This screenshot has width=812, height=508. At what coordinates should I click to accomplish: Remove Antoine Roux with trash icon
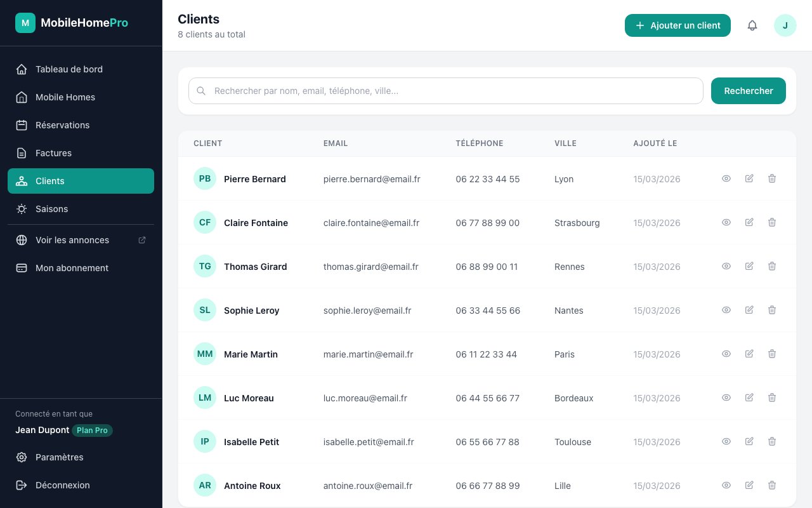pos(772,486)
